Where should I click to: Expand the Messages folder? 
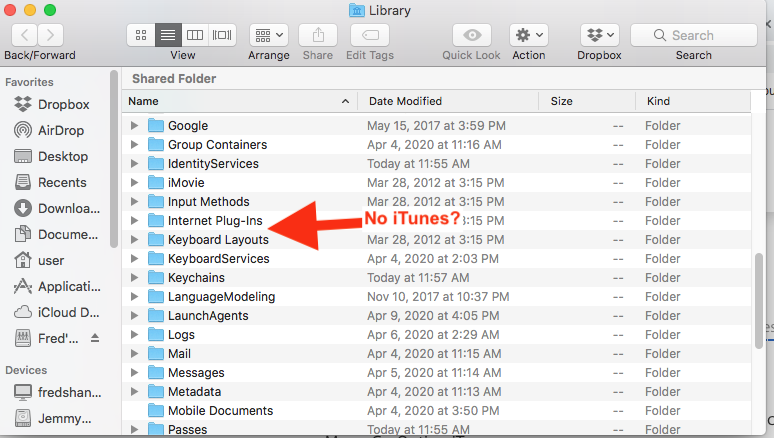134,373
